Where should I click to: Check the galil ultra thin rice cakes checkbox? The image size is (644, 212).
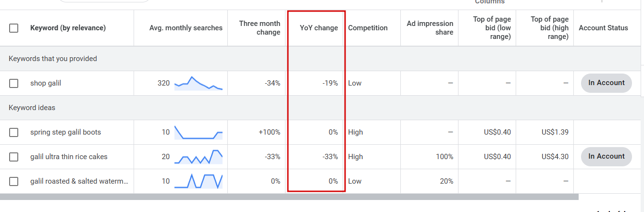(14, 157)
